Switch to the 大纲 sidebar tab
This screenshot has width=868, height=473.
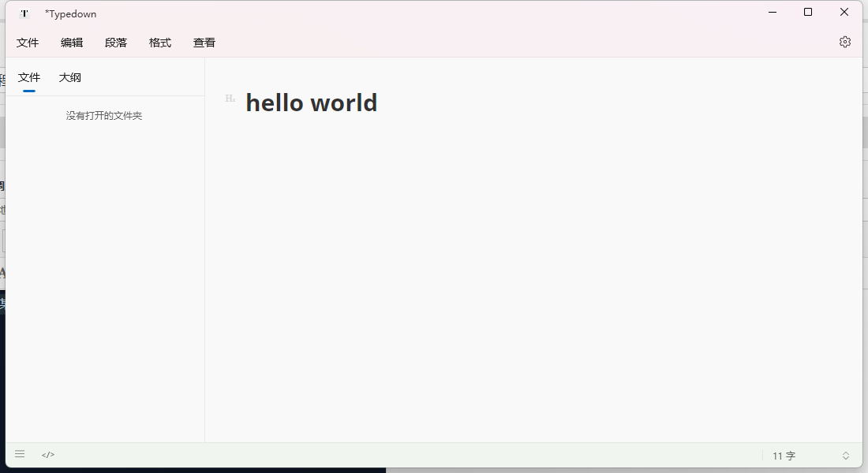click(x=69, y=77)
